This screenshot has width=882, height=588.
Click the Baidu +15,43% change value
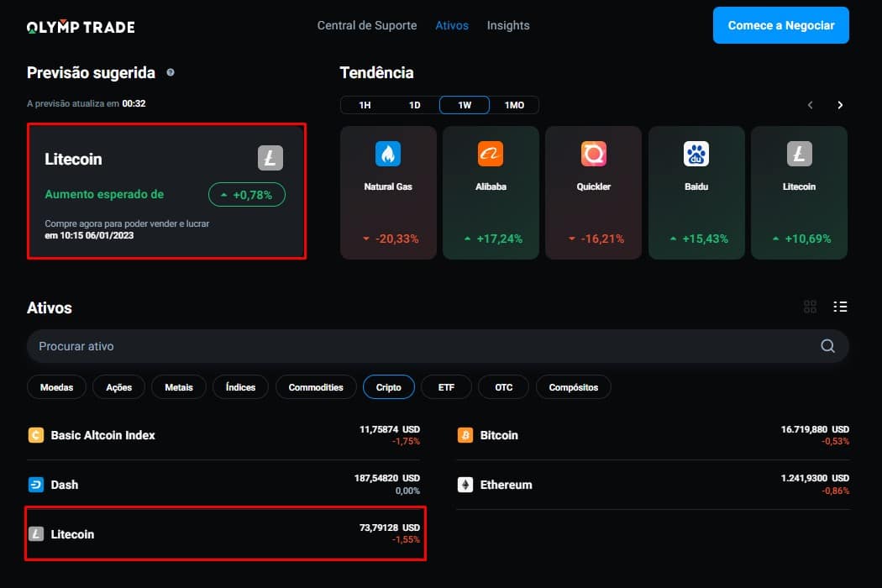(x=699, y=239)
